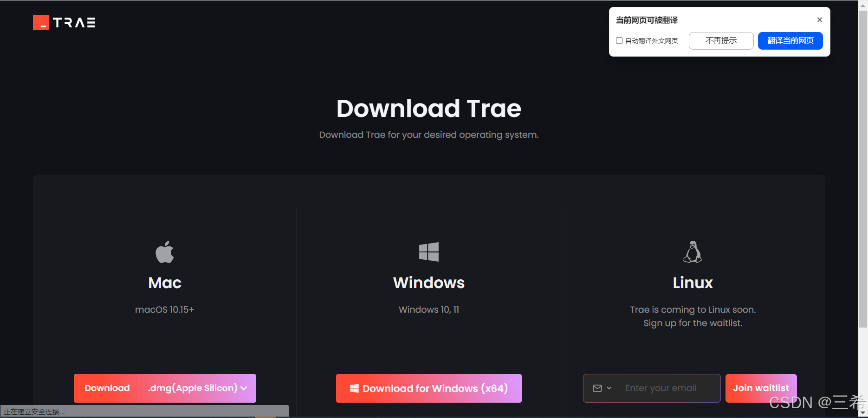Image resolution: width=868 pixels, height=418 pixels.
Task: Click 翻译当前网页 to translate page
Action: coord(790,41)
